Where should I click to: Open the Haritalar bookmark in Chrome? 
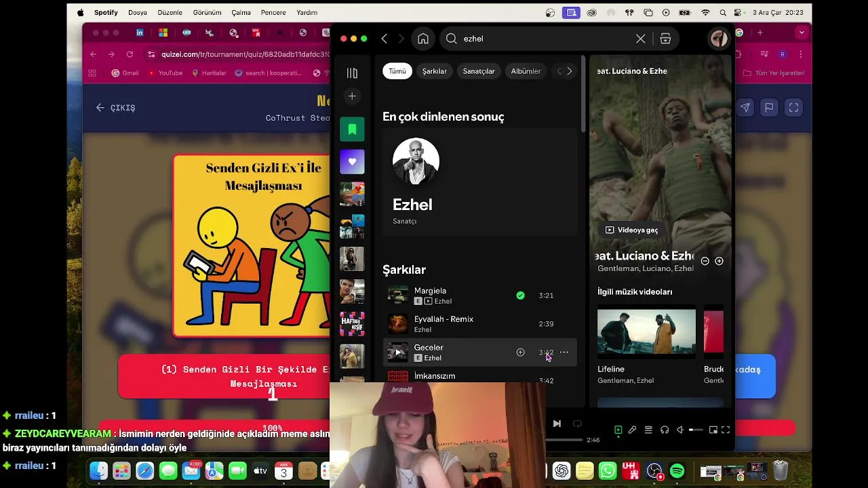coord(209,73)
